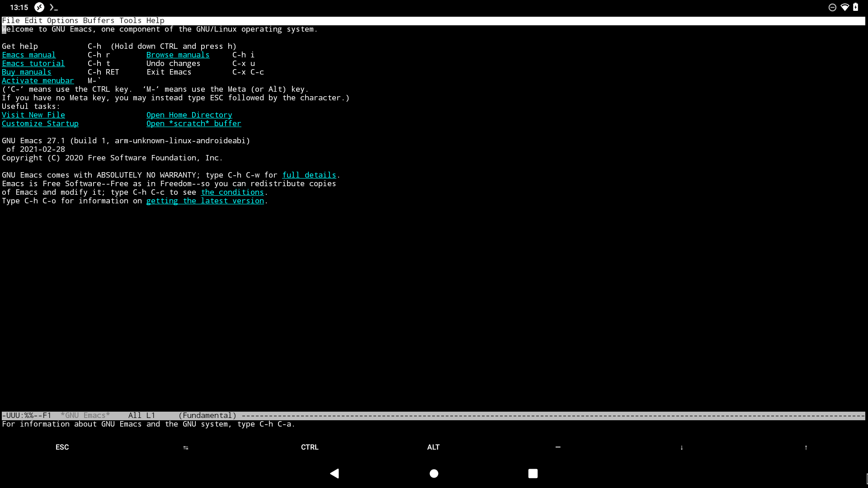Click the *GNU Emacs* mode line
Image resolution: width=868 pixels, height=488 pixels.
point(86,415)
